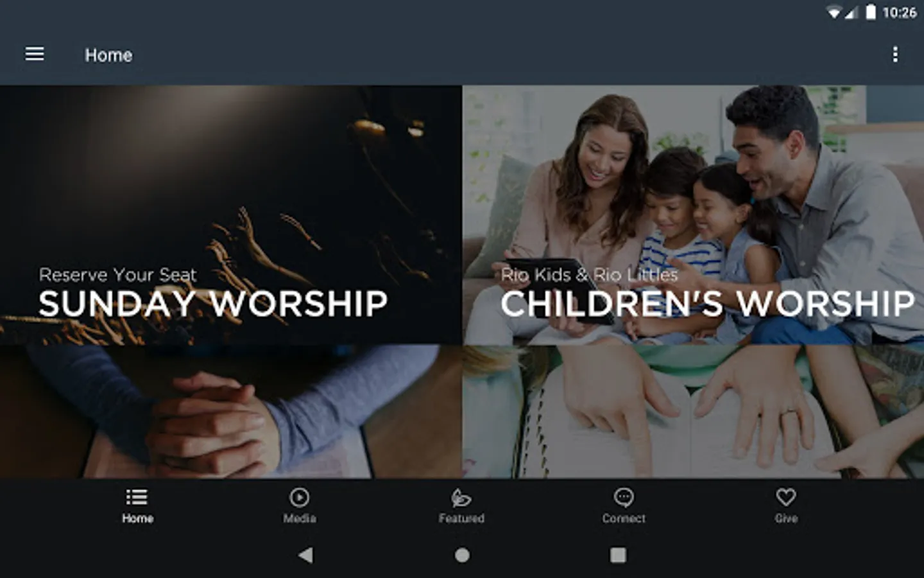Open the three-dot overflow menu
Screen dimensions: 924x578
click(x=895, y=55)
